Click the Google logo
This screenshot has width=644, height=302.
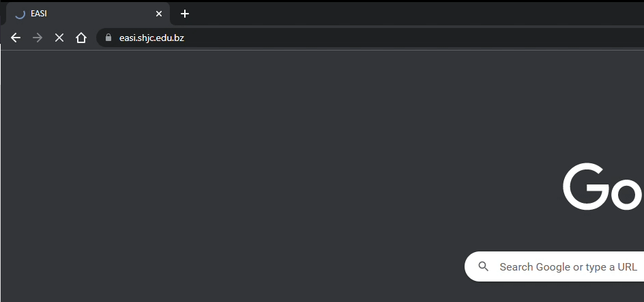click(x=603, y=187)
